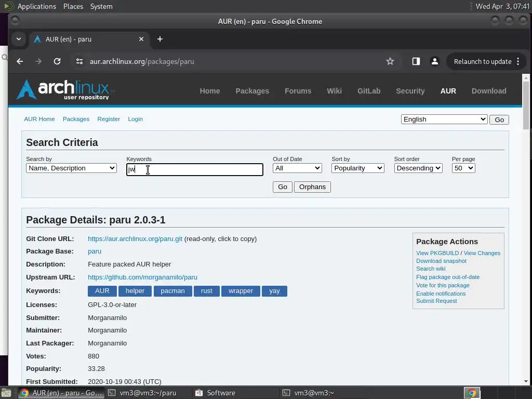Image resolution: width=532 pixels, height=399 pixels.
Task: Bookmark this page with the star icon
Action: [390, 61]
